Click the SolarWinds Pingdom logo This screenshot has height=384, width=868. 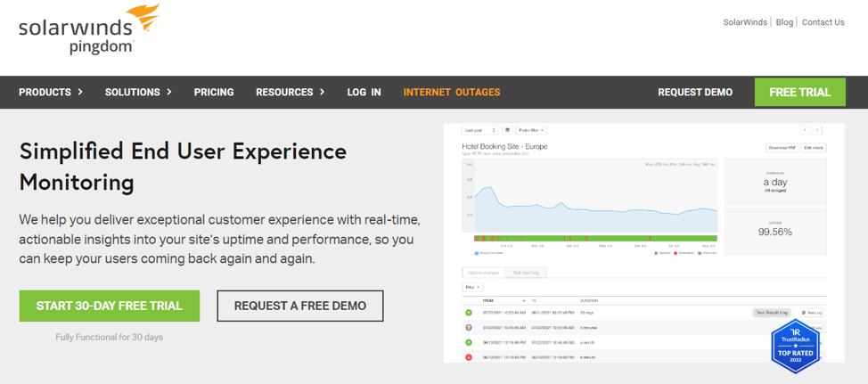(x=89, y=29)
